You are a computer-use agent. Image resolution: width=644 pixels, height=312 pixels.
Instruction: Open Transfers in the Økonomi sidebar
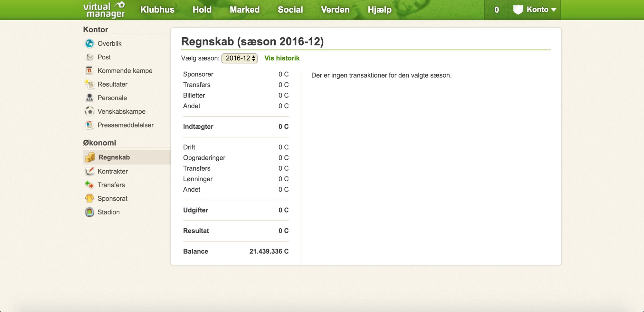(x=111, y=185)
